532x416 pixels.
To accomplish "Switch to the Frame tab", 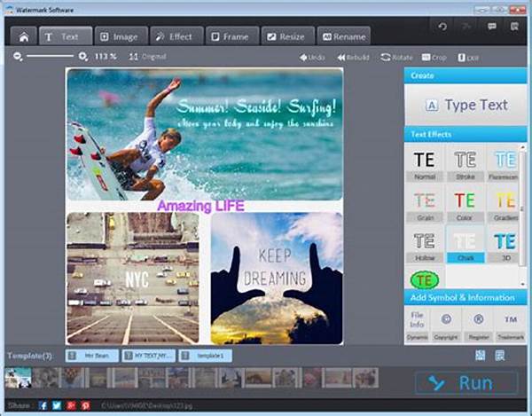I will pyautogui.click(x=232, y=36).
